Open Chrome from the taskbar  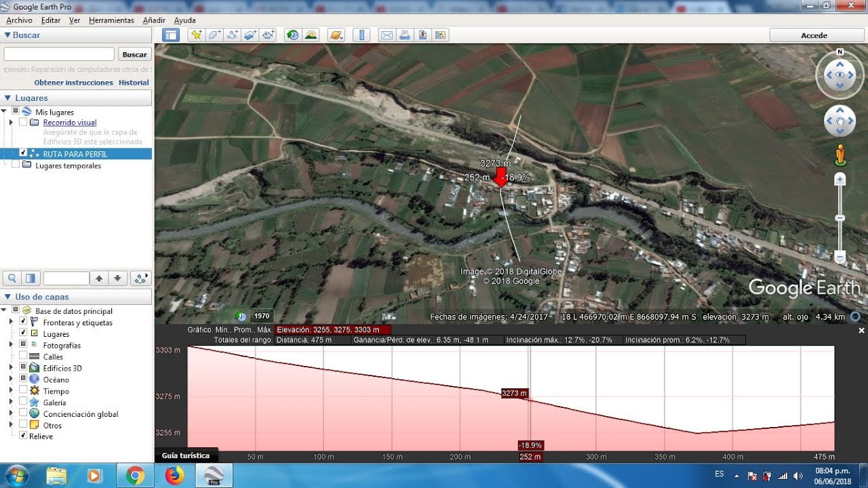pos(135,476)
